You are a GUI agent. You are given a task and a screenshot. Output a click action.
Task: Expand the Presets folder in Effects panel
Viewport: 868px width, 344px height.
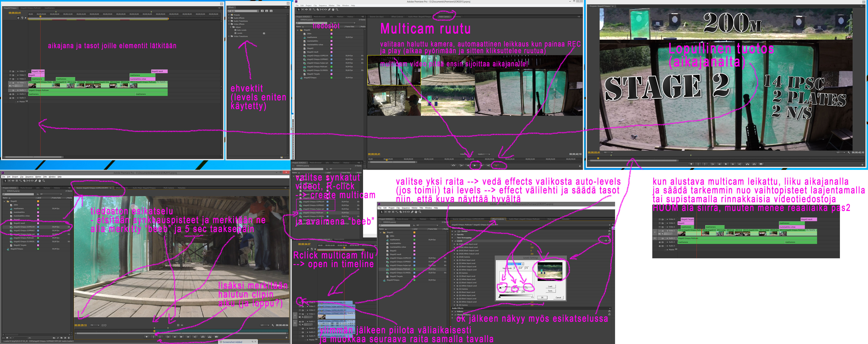[x=229, y=15]
